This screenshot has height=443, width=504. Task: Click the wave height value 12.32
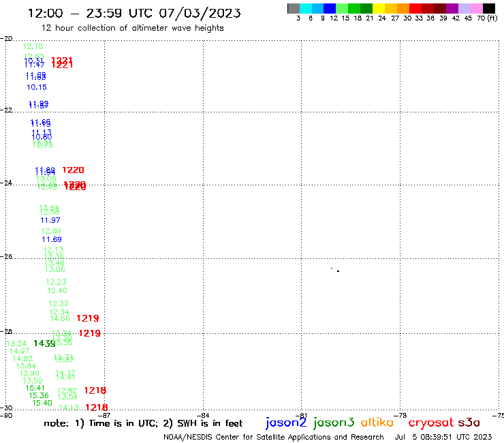[59, 303]
